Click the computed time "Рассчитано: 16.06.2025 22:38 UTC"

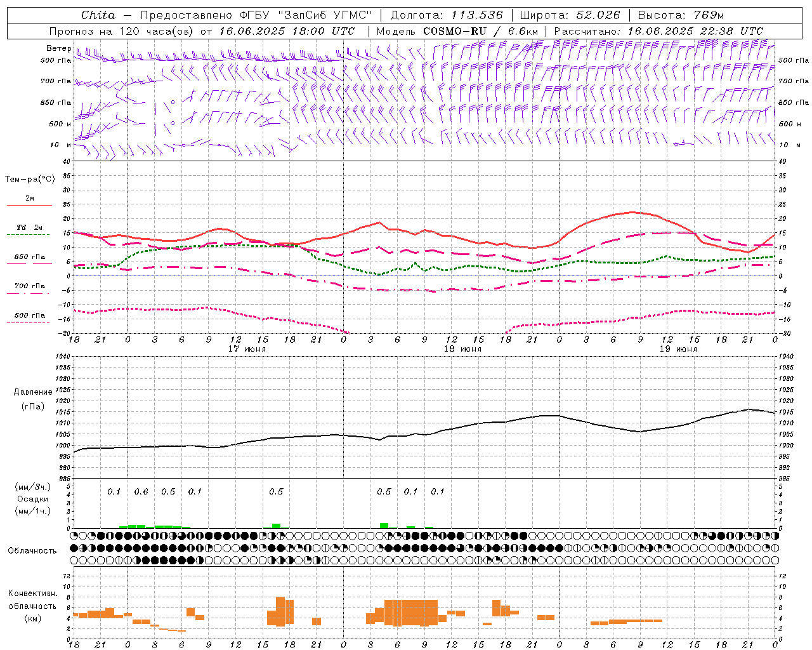click(658, 31)
